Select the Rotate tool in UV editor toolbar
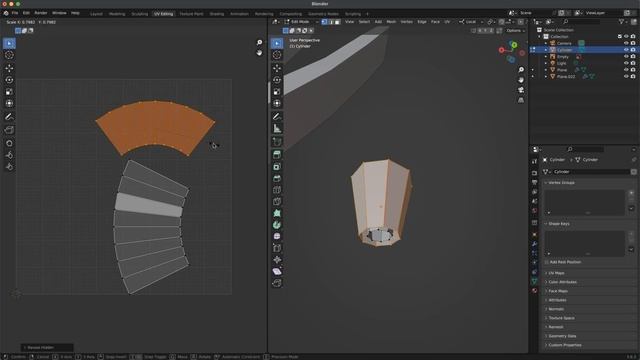This screenshot has height=360, width=640. (x=9, y=80)
